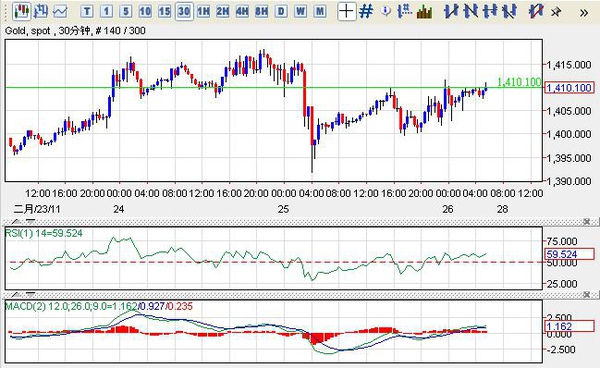Click the 75.000 RSI axis label
The height and width of the screenshot is (368, 600).
click(x=562, y=241)
